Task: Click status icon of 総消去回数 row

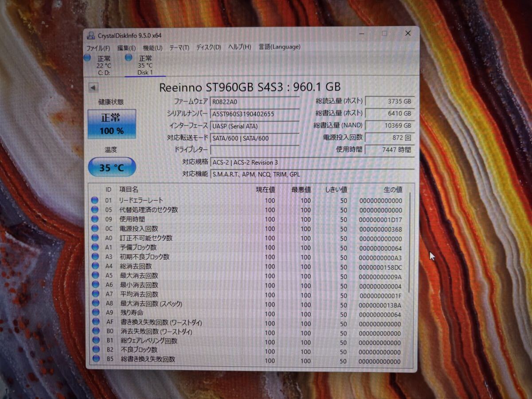Action: tap(95, 266)
